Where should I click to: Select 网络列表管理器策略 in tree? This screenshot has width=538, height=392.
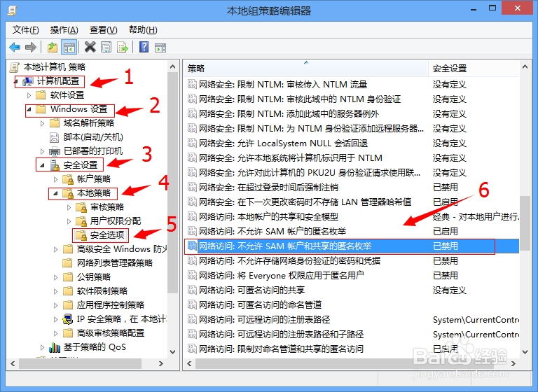pyautogui.click(x=115, y=263)
